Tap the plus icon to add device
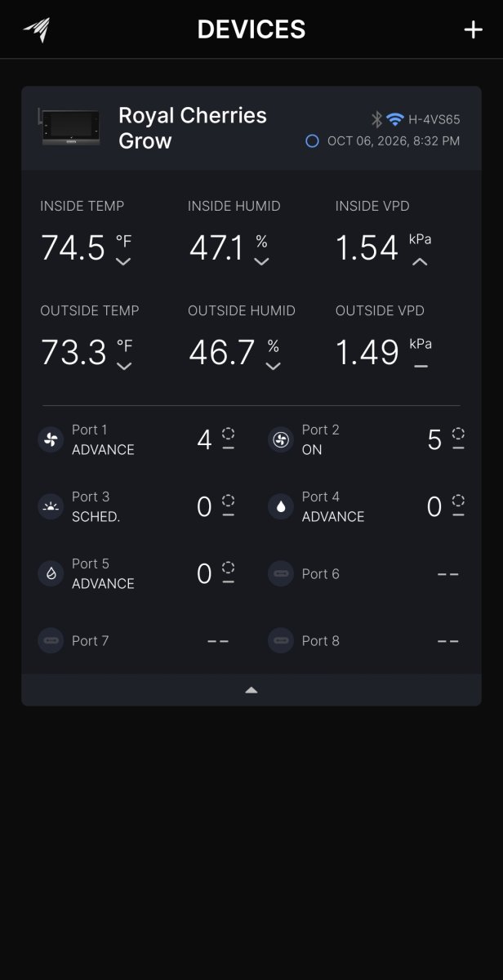503x980 pixels. point(474,30)
